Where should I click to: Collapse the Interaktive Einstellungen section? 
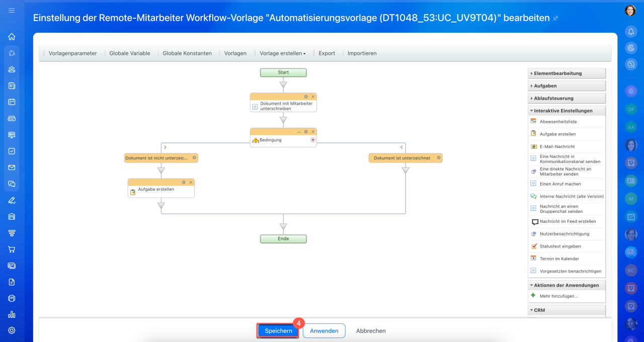[x=567, y=111]
